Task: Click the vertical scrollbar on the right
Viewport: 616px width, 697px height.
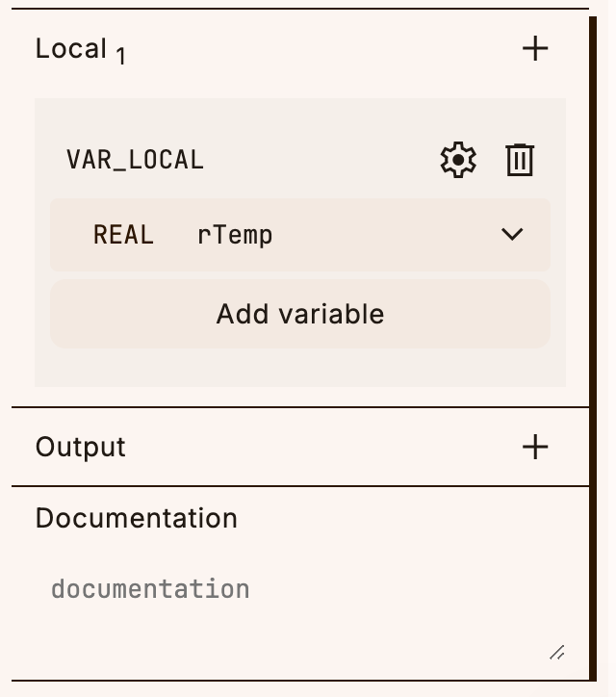Action: (593, 348)
